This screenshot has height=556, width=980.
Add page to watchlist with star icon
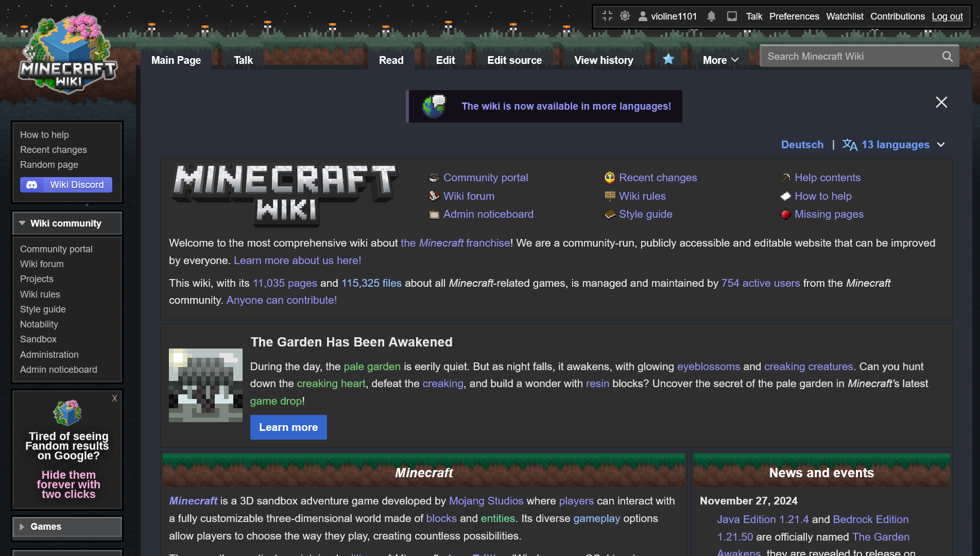668,59
